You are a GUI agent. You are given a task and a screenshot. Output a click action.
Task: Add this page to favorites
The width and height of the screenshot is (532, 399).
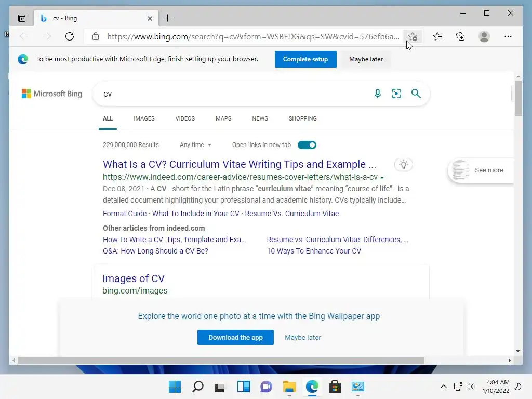[413, 36]
